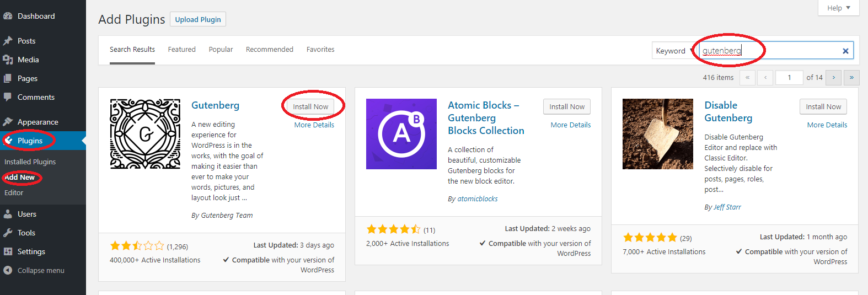This screenshot has width=868, height=295.
Task: Click the Dashboard gauge icon
Action: pos(8,16)
